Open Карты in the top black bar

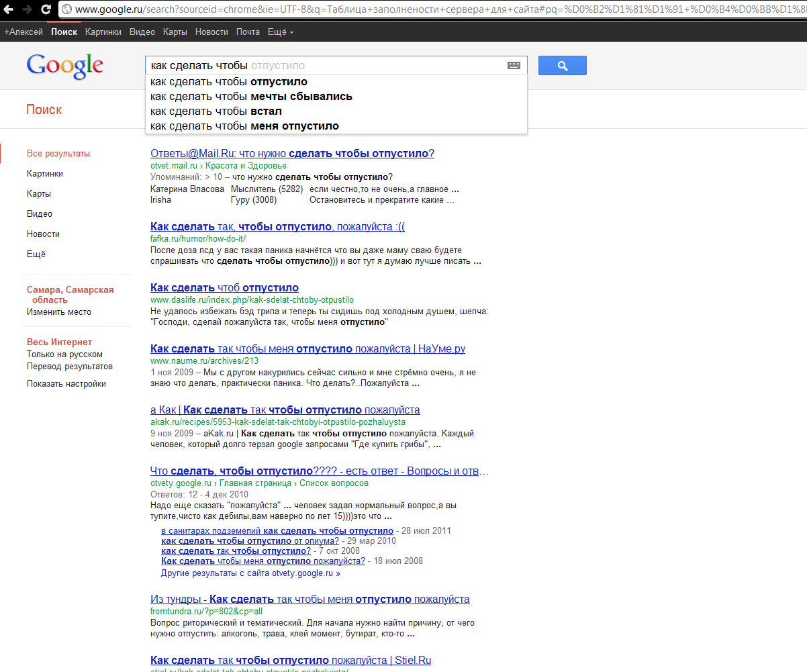click(x=175, y=32)
